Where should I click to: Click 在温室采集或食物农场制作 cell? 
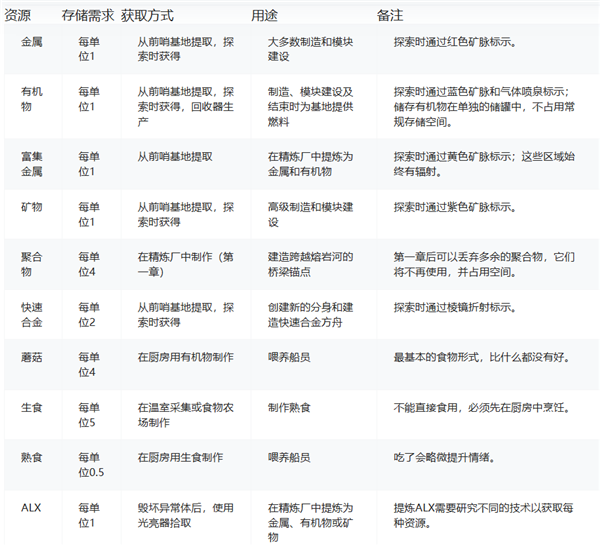[186, 415]
